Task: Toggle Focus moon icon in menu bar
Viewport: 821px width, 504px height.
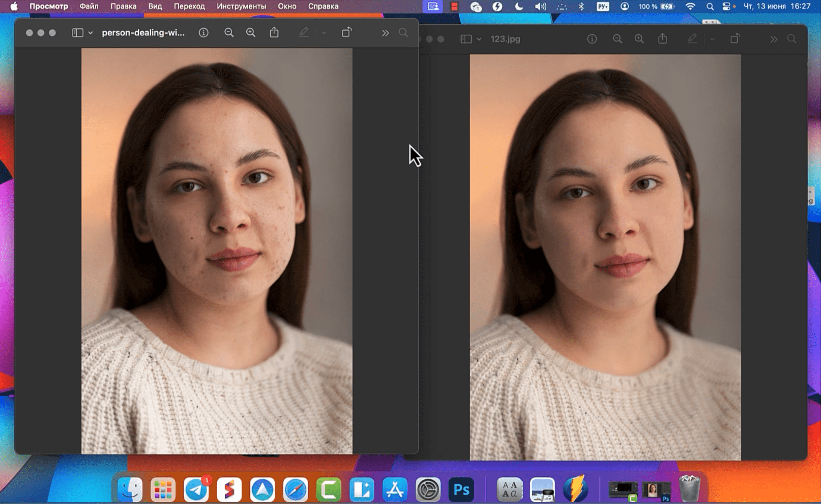Action: [519, 6]
